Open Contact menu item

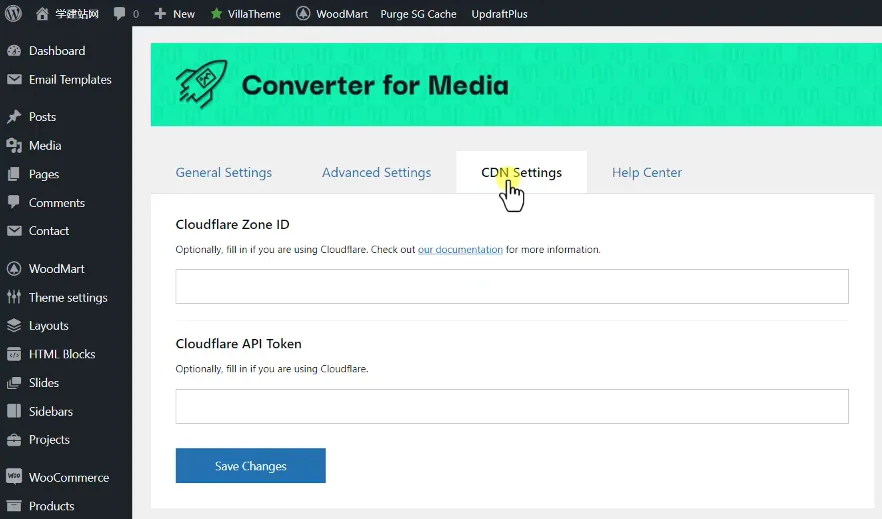click(x=49, y=231)
